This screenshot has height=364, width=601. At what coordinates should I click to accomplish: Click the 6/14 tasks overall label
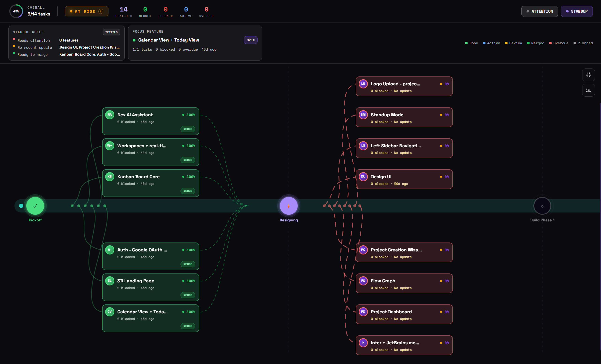click(39, 14)
